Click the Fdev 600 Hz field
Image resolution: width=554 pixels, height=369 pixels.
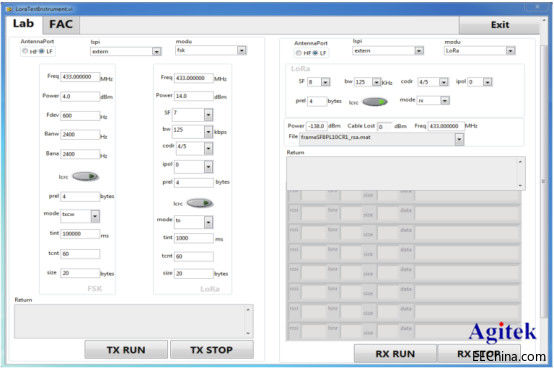(80, 116)
